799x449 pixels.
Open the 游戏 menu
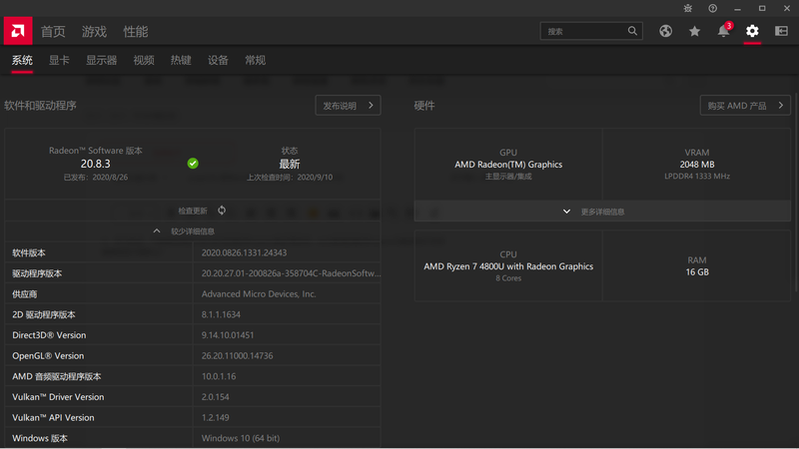(x=94, y=32)
